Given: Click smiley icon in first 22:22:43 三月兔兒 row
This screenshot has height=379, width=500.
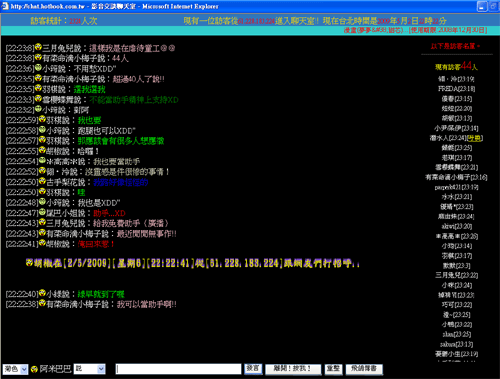Looking at the screenshot, I should point(42,222).
